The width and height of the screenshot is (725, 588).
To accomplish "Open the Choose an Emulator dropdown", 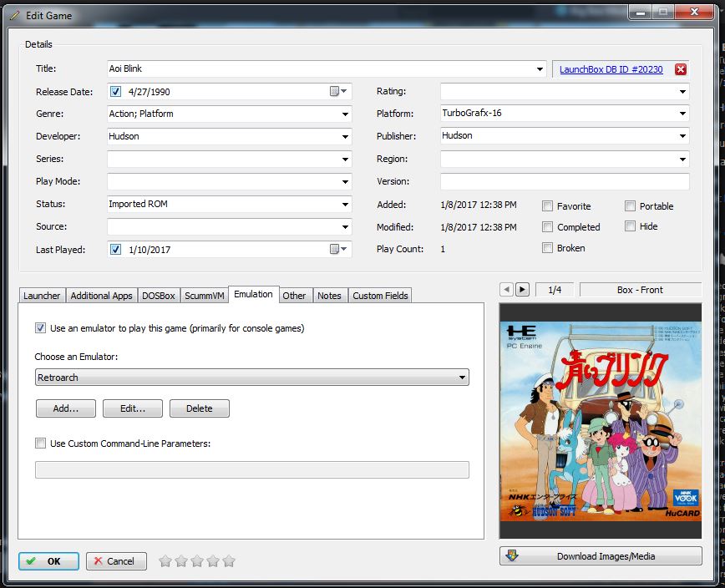I will pyautogui.click(x=252, y=378).
